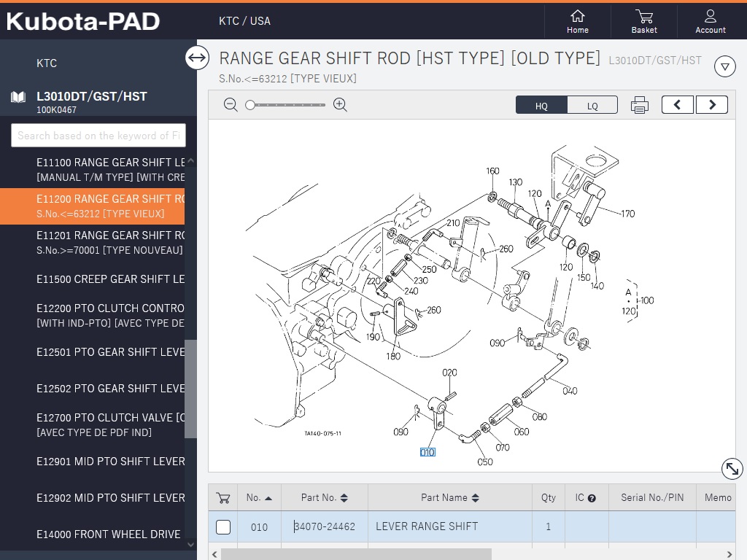Image resolution: width=747 pixels, height=560 pixels.
Task: Open E11500 CREEP GEAR SHIFT figure
Action: 93,279
